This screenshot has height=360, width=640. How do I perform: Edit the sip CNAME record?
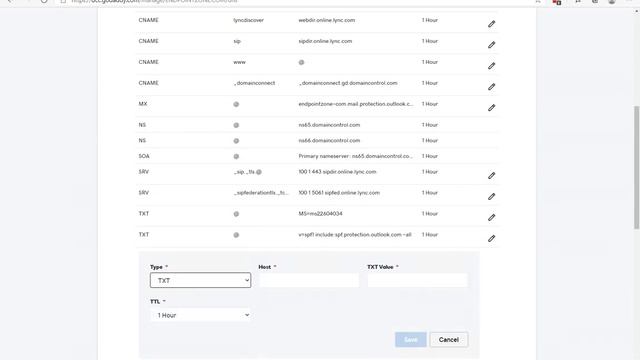click(491, 45)
